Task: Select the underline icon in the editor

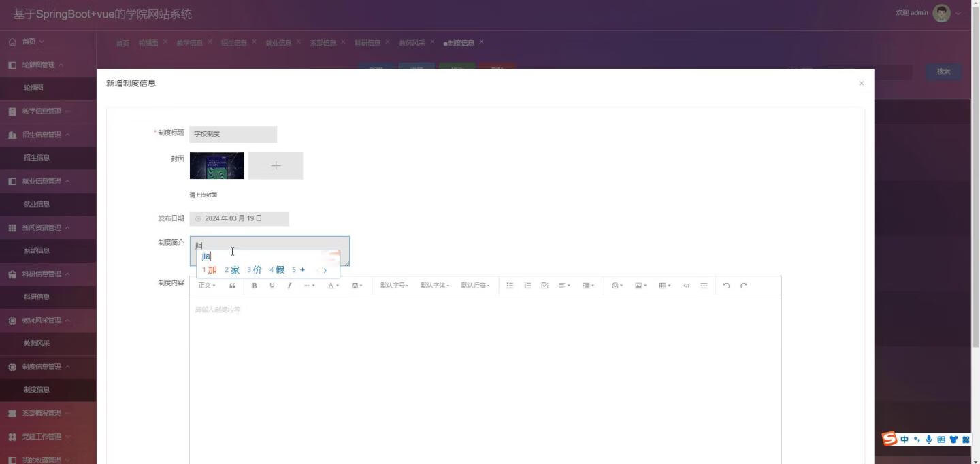Action: pyautogui.click(x=272, y=286)
